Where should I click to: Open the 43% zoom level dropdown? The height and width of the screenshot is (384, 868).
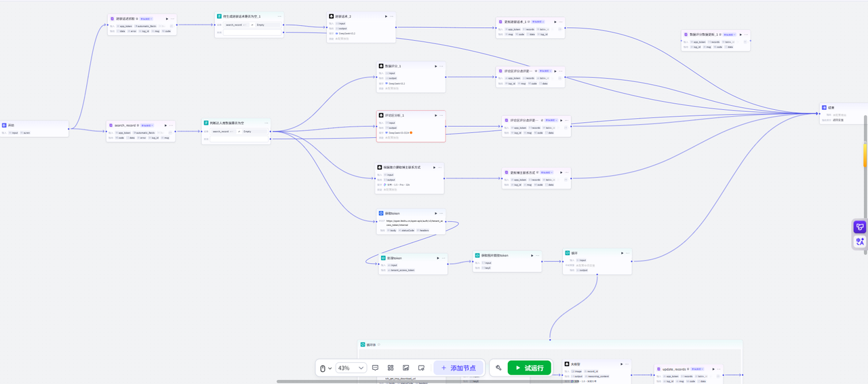click(x=351, y=368)
